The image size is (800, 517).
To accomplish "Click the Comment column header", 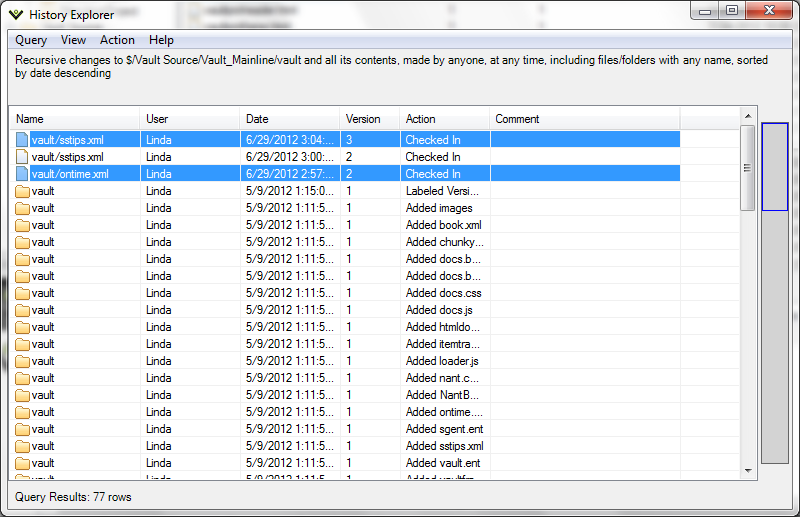I will coord(585,119).
